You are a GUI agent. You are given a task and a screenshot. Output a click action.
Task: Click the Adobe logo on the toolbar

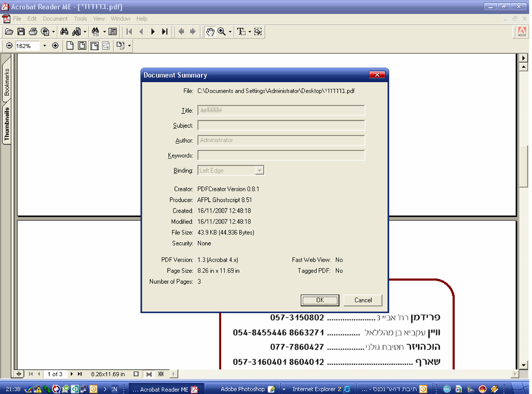coord(522,32)
